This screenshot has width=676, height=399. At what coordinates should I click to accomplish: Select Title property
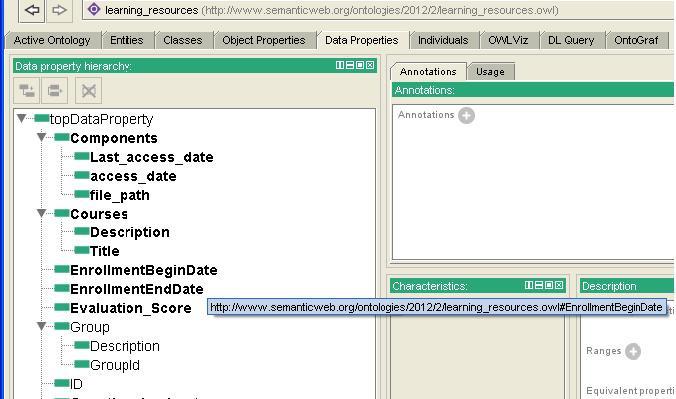click(104, 251)
